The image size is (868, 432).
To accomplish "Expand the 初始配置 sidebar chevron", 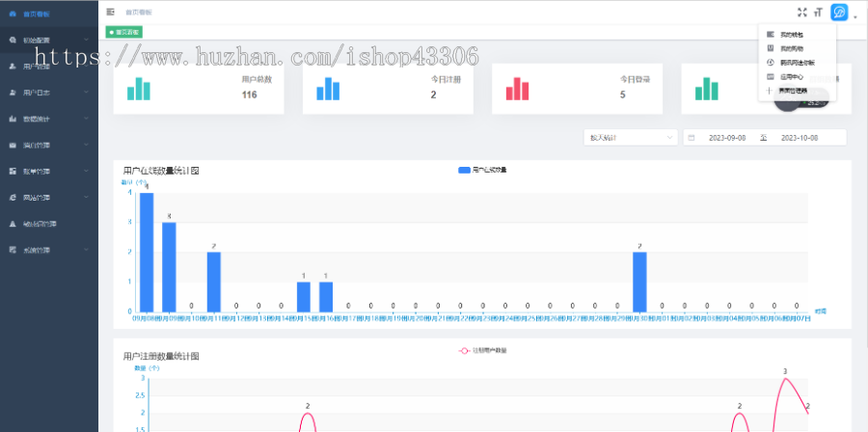I will click(x=87, y=40).
